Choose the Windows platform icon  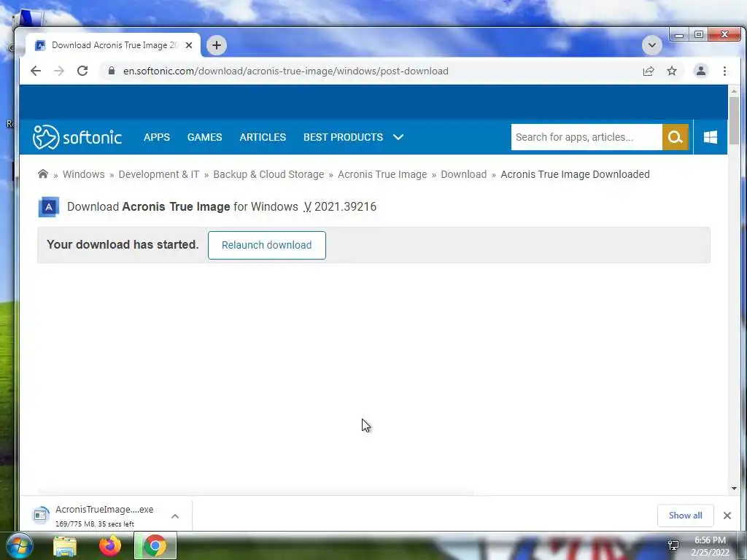[x=711, y=137]
